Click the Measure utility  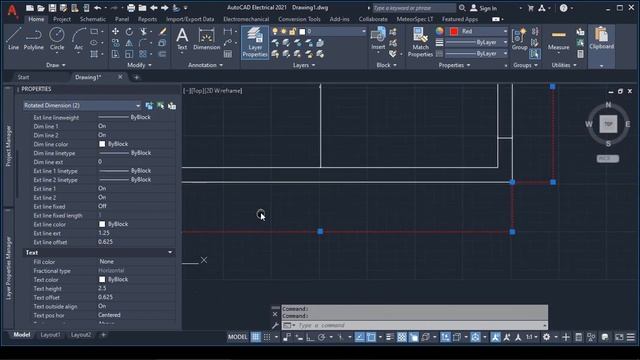[x=558, y=39]
